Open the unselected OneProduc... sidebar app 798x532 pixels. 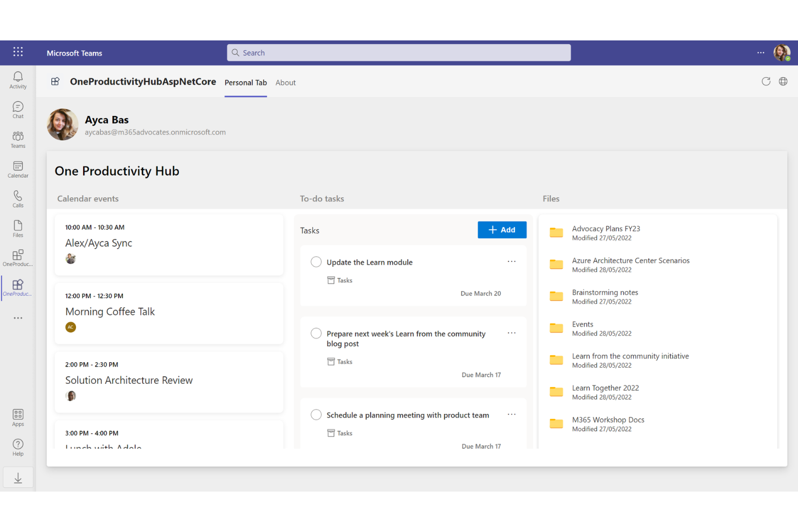click(x=18, y=258)
